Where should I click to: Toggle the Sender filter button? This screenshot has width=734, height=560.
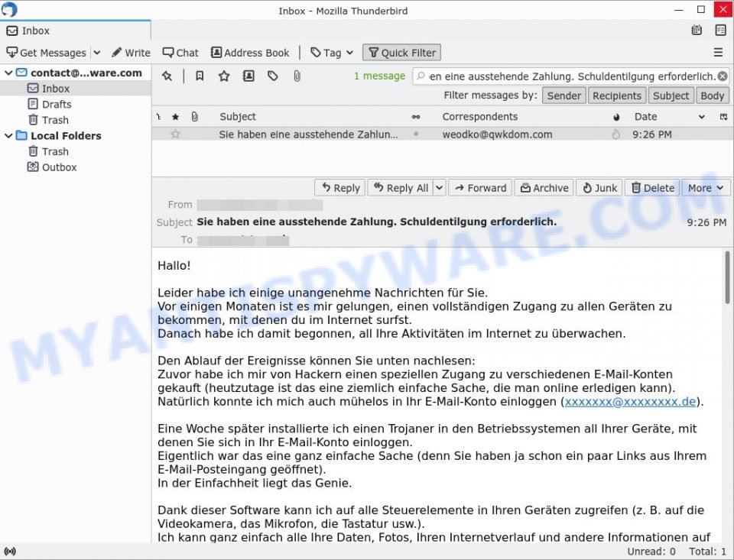[564, 95]
